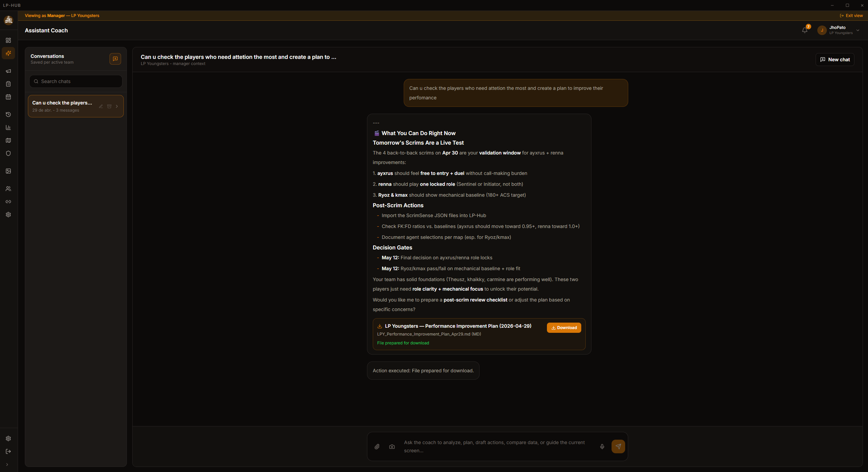The width and height of the screenshot is (868, 472).
Task: Select the Assistant Coach sparkle icon
Action: [9, 53]
